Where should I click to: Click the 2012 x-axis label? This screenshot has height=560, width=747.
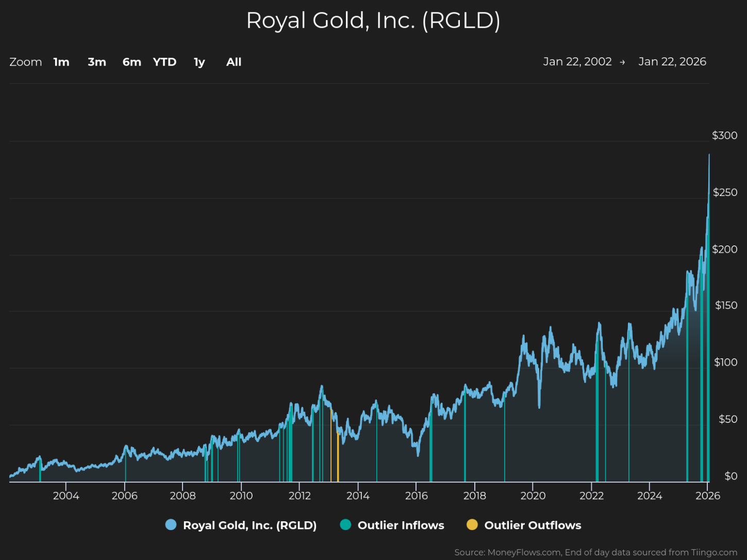tap(300, 496)
